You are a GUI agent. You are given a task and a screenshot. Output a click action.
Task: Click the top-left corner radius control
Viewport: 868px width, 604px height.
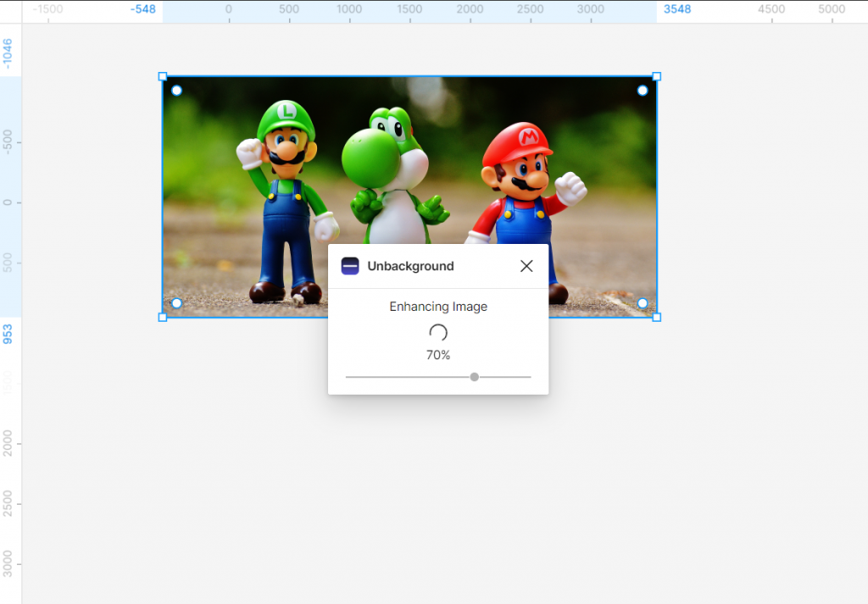click(177, 89)
